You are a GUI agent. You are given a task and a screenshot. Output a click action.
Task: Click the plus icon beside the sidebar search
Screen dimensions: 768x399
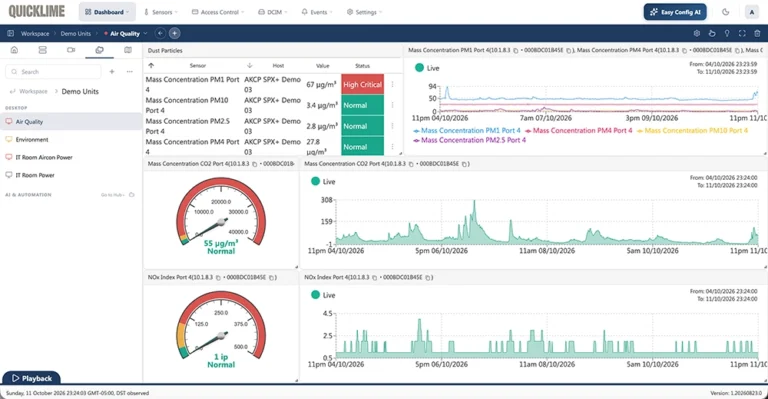pos(112,71)
